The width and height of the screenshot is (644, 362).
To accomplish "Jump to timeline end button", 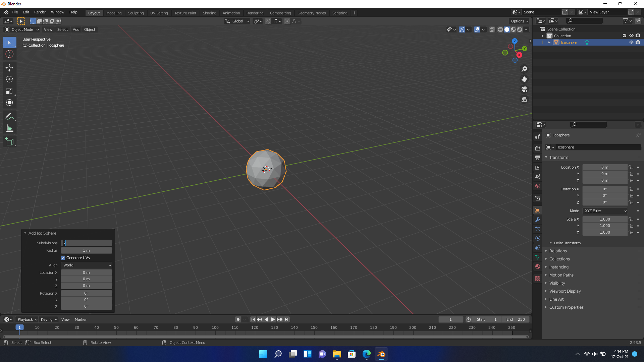I will pyautogui.click(x=286, y=319).
